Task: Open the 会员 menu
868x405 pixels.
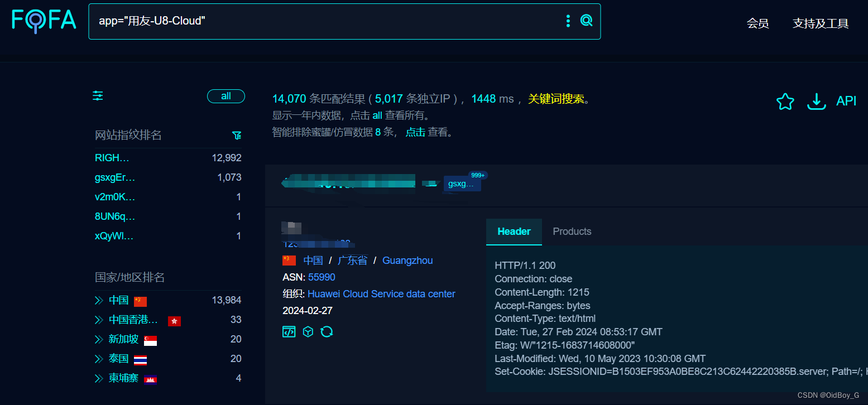Action: pyautogui.click(x=757, y=23)
